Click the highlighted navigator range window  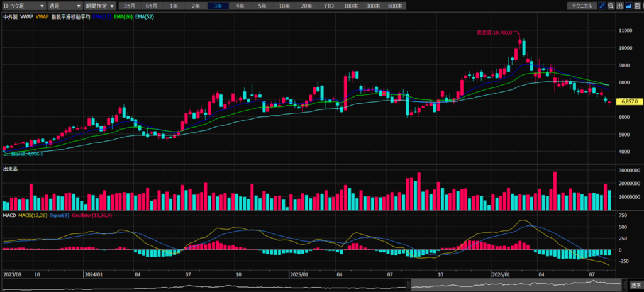point(516,284)
